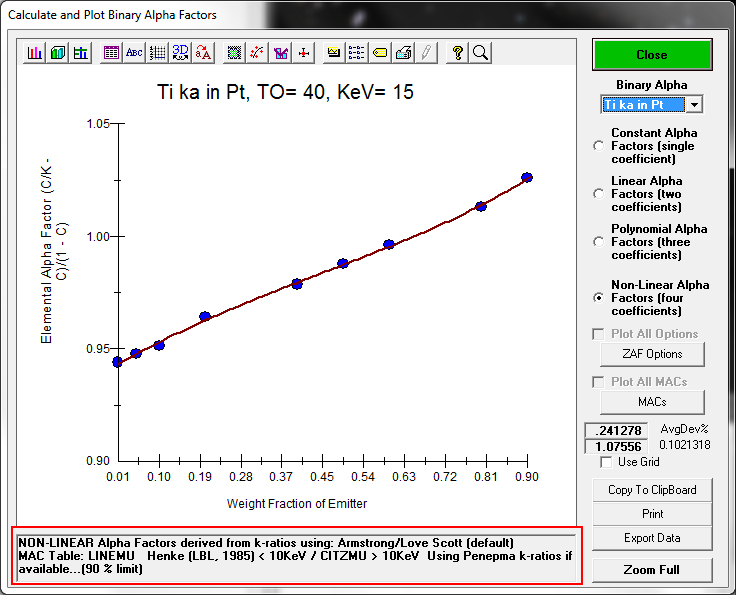Image resolution: width=736 pixels, height=595 pixels.
Task: Enable the Use Grid checkbox
Action: pyautogui.click(x=606, y=462)
